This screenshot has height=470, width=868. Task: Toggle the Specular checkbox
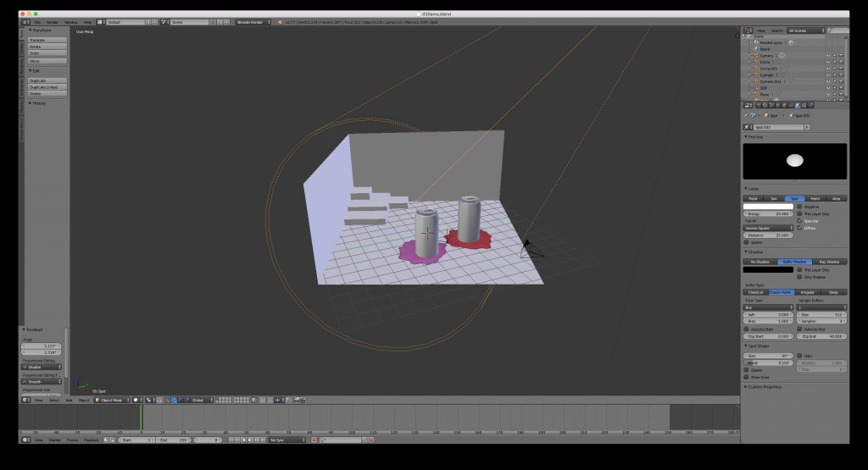pos(799,221)
